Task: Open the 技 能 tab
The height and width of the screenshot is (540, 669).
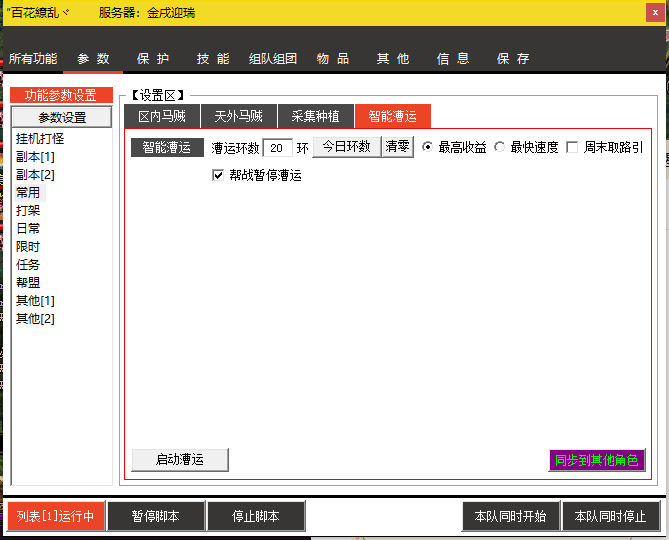Action: (x=213, y=59)
